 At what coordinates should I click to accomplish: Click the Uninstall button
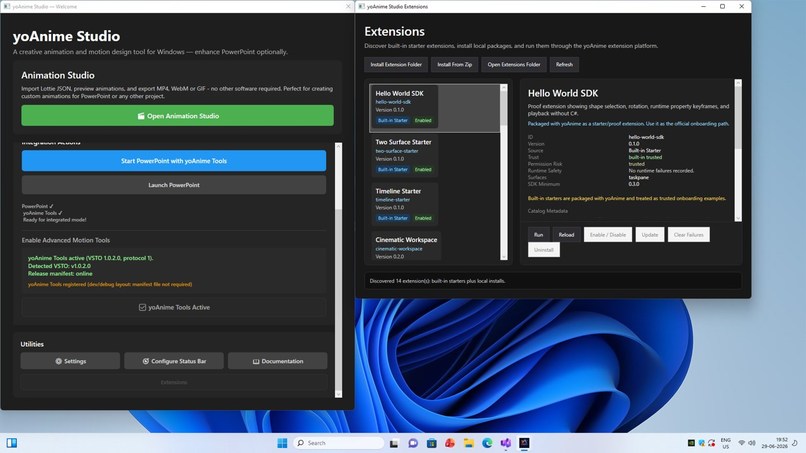543,250
